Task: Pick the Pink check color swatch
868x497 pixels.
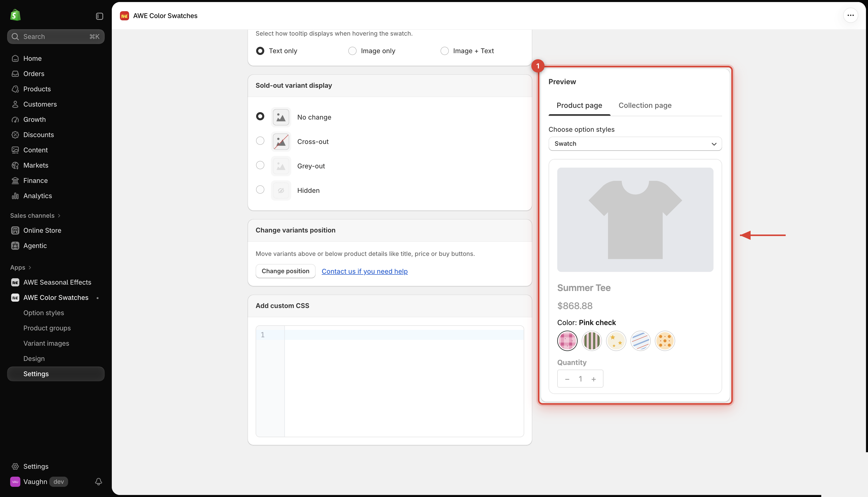Action: (x=567, y=341)
